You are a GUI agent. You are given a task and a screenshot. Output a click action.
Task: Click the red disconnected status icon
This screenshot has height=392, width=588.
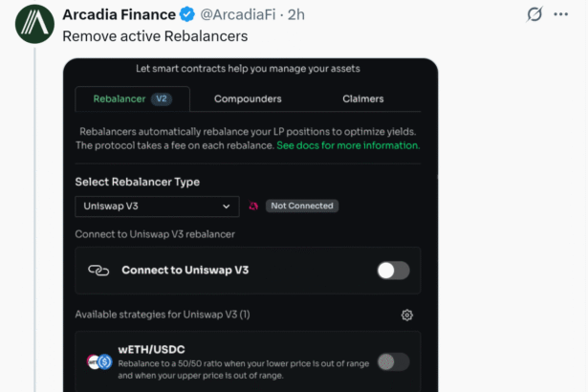coord(253,206)
